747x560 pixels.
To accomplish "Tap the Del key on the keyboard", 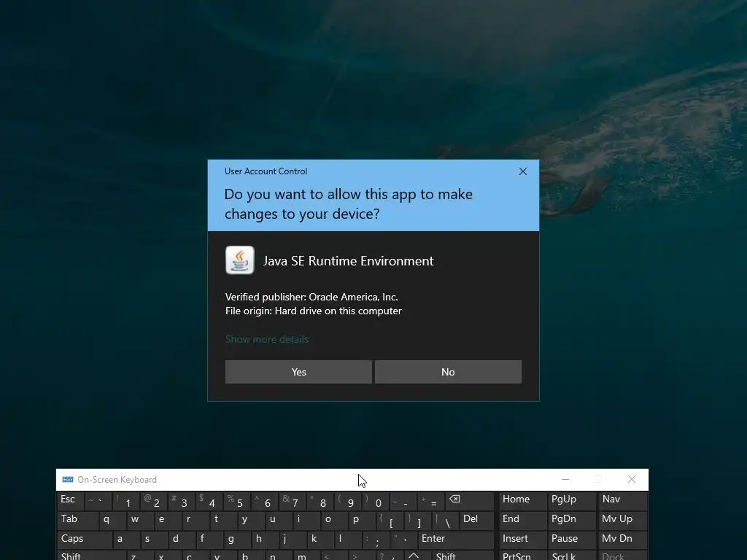I will click(x=476, y=520).
